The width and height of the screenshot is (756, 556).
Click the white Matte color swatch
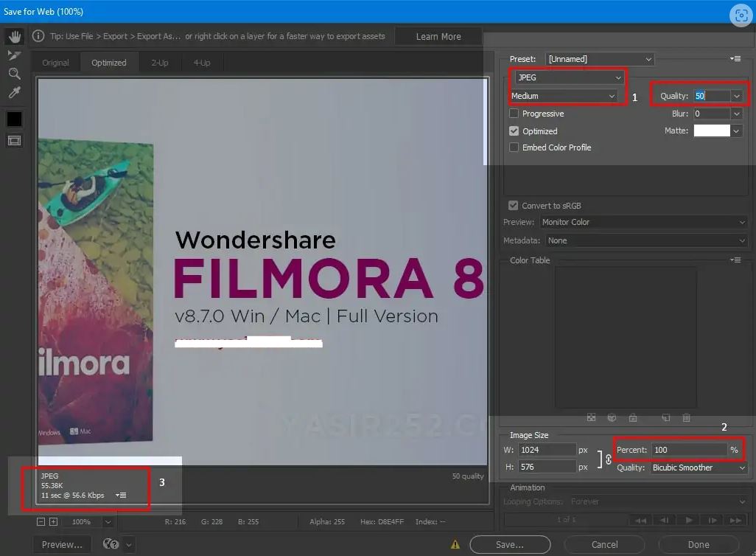click(x=712, y=131)
